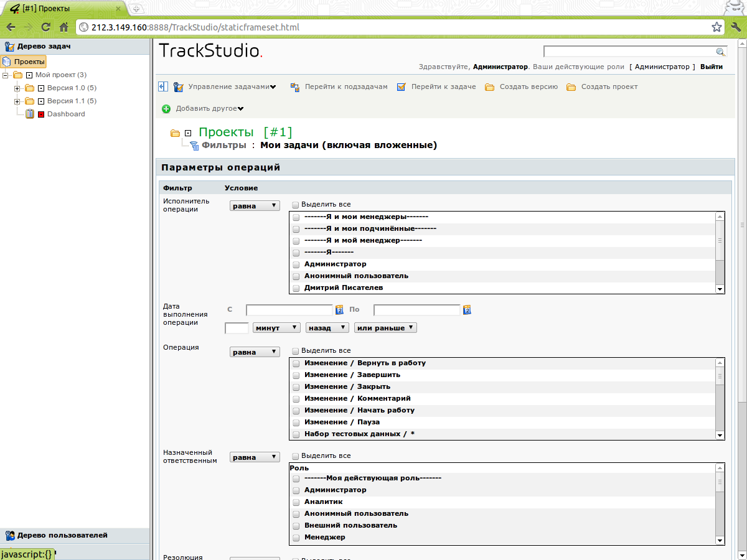Open 'Мои задачи (включая вложенные)' filter link
747x560 pixels.
coord(349,145)
